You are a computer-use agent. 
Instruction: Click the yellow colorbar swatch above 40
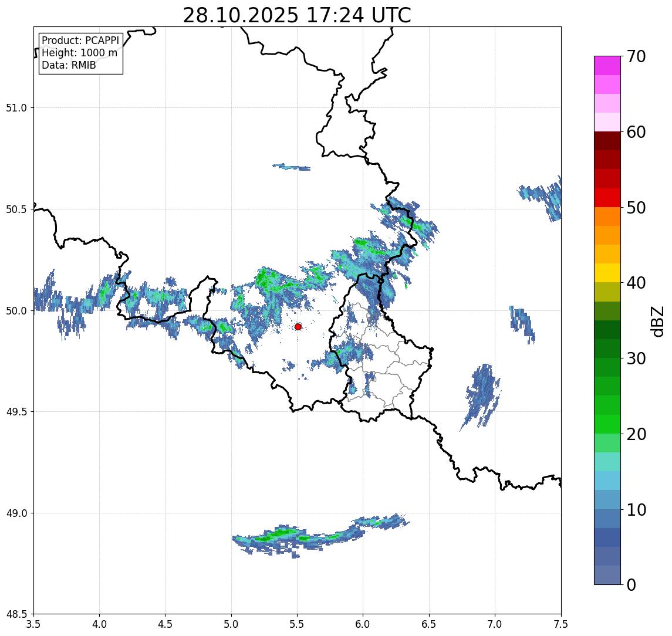pos(607,273)
